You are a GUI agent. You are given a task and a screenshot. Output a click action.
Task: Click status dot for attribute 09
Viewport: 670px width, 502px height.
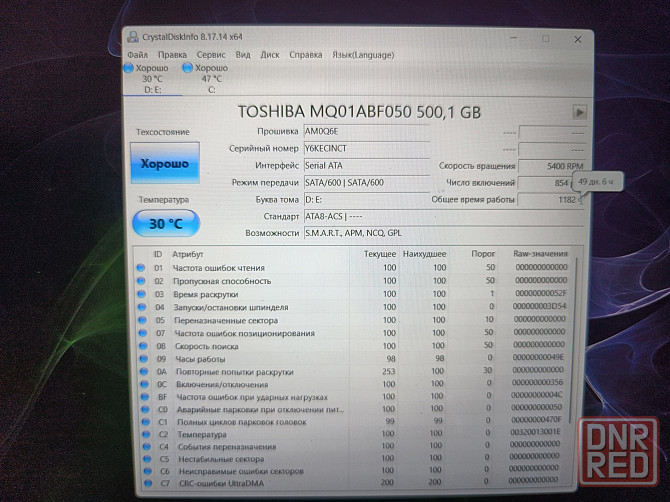[144, 359]
